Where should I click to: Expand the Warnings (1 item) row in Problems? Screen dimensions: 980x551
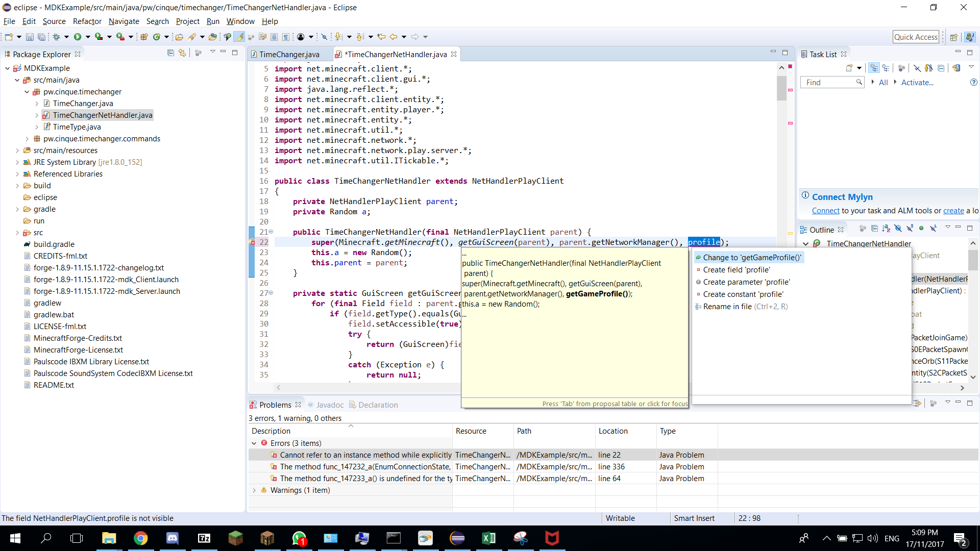254,490
